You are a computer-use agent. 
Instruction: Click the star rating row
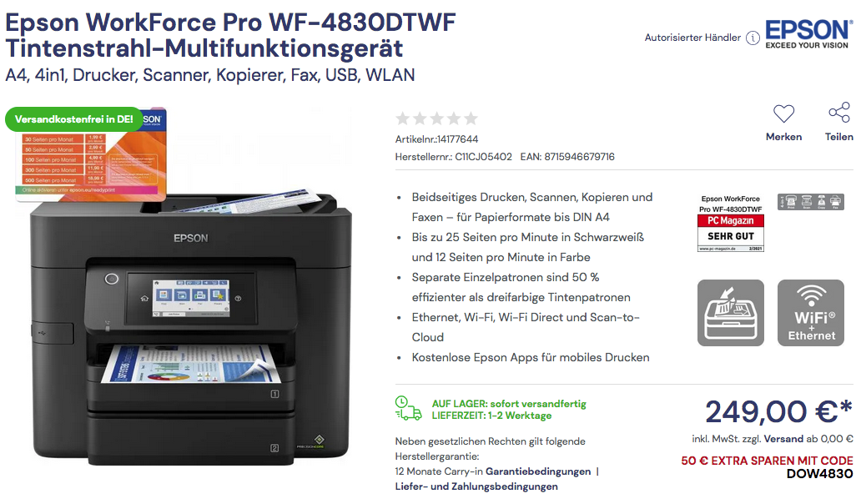point(436,118)
